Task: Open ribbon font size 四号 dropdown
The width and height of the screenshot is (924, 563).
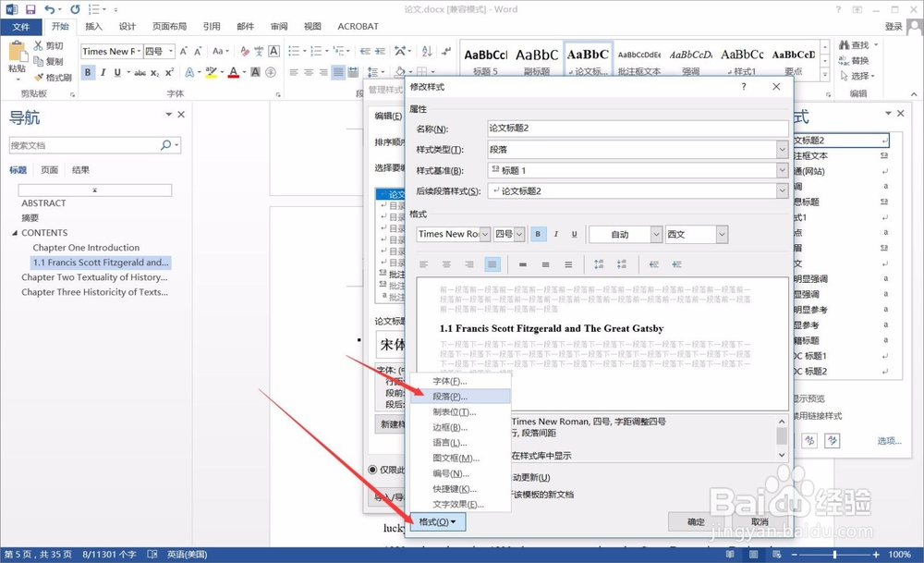Action: coord(171,51)
